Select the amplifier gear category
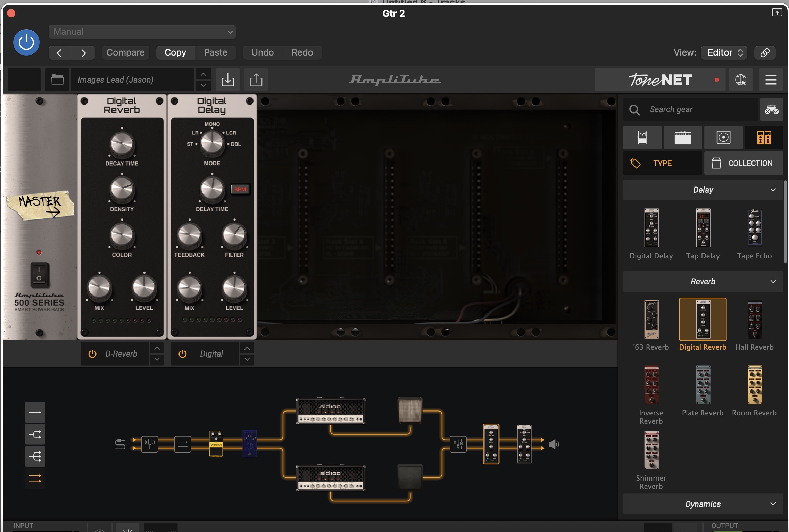Viewport: 789px width, 532px height. 683,138
